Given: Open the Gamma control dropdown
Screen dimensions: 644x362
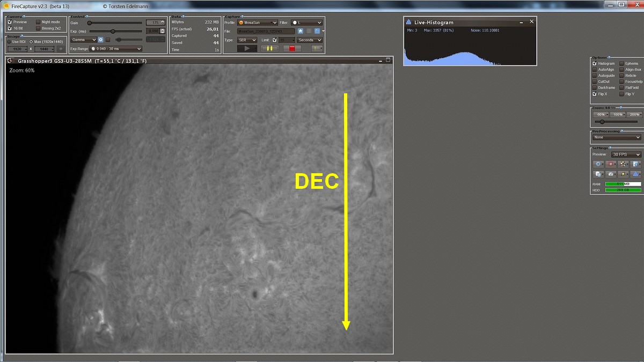Looking at the screenshot, I should click(83, 40).
